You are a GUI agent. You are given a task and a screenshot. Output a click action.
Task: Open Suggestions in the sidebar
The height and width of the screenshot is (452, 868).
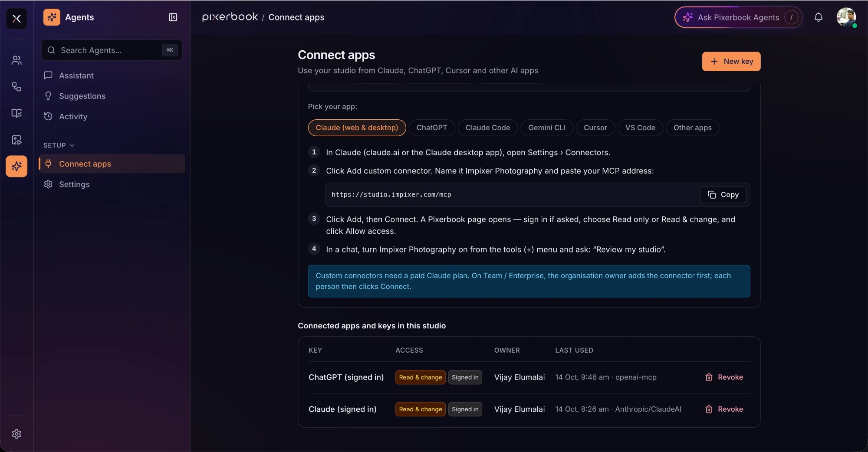112,96
